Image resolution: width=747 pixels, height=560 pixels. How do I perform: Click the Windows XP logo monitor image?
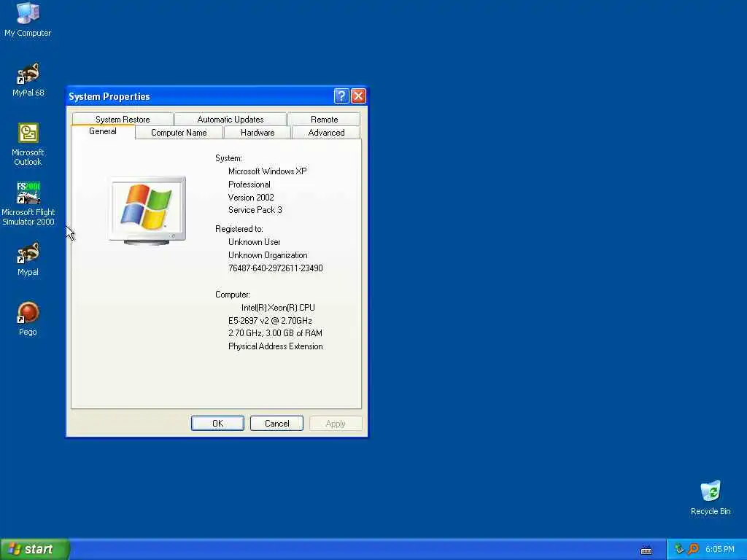pos(147,211)
